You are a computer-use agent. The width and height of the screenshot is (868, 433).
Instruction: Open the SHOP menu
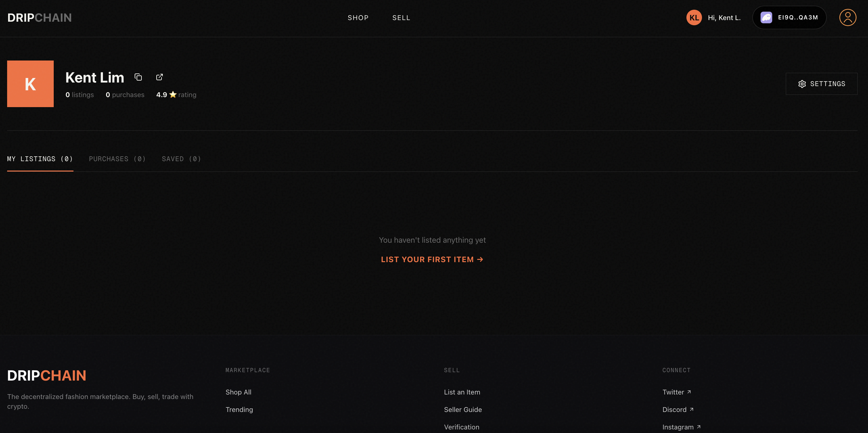(358, 17)
